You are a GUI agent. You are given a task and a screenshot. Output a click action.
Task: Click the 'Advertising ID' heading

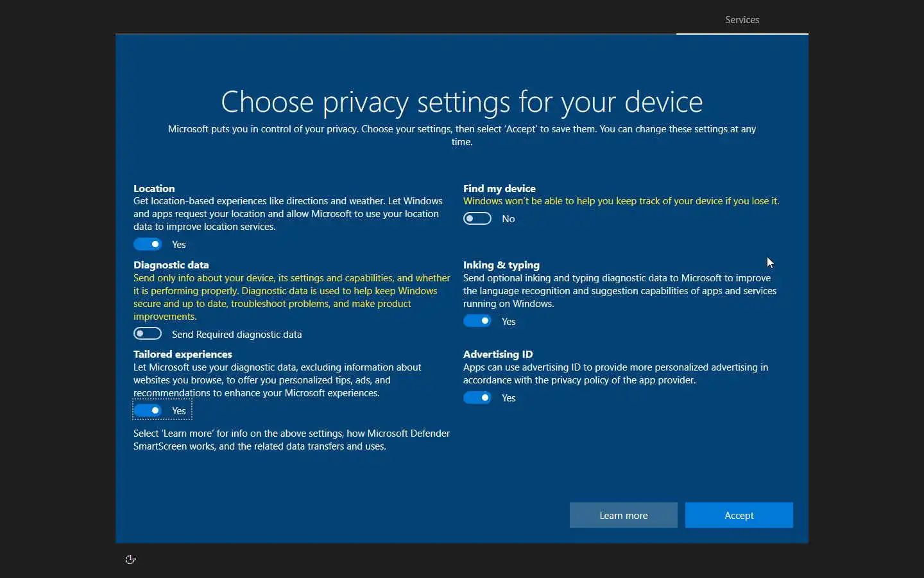click(498, 354)
